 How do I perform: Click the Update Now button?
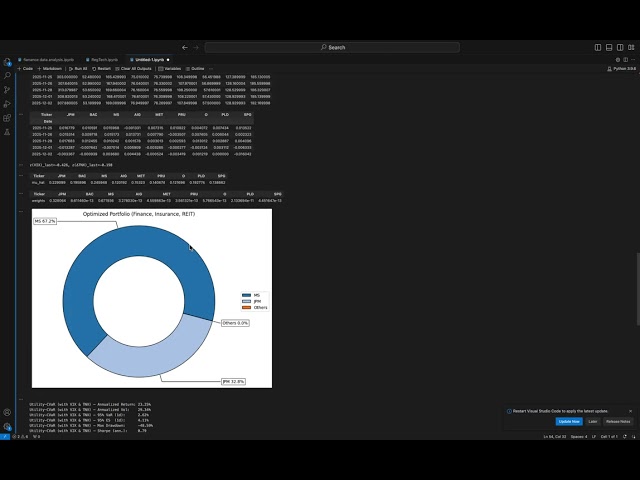(x=568, y=421)
